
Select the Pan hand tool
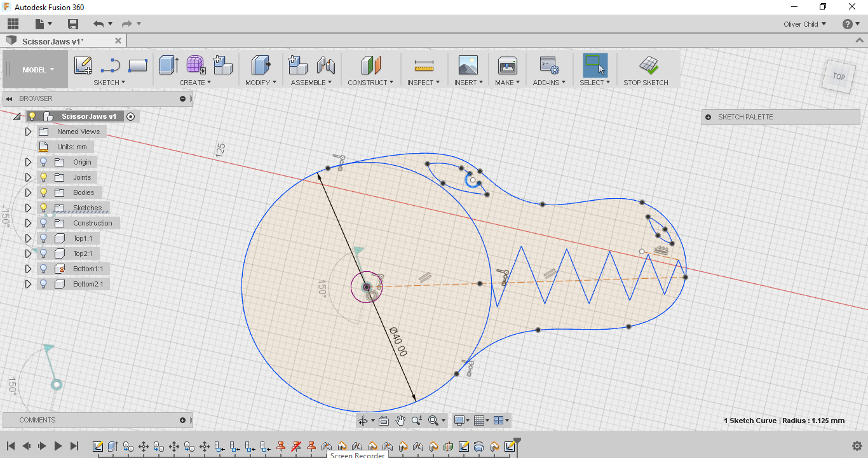click(400, 421)
